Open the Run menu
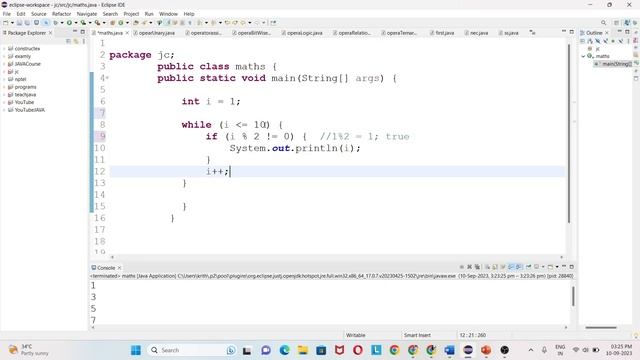Viewport: 640px width, 360px height. pos(149,14)
